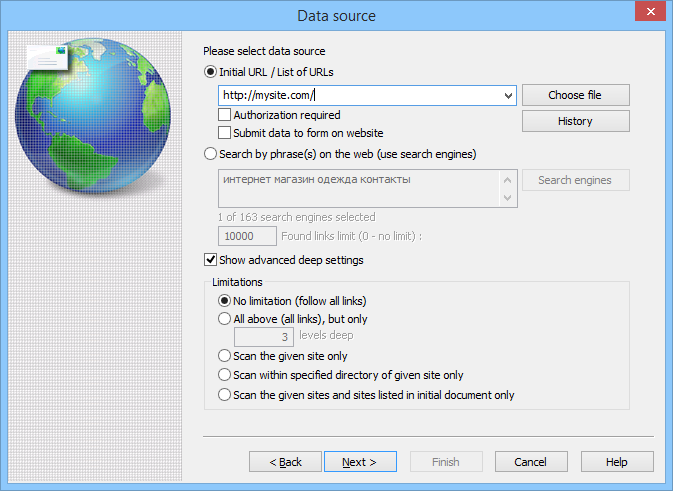Go to previous step with Back button
The width and height of the screenshot is (673, 491).
[285, 462]
